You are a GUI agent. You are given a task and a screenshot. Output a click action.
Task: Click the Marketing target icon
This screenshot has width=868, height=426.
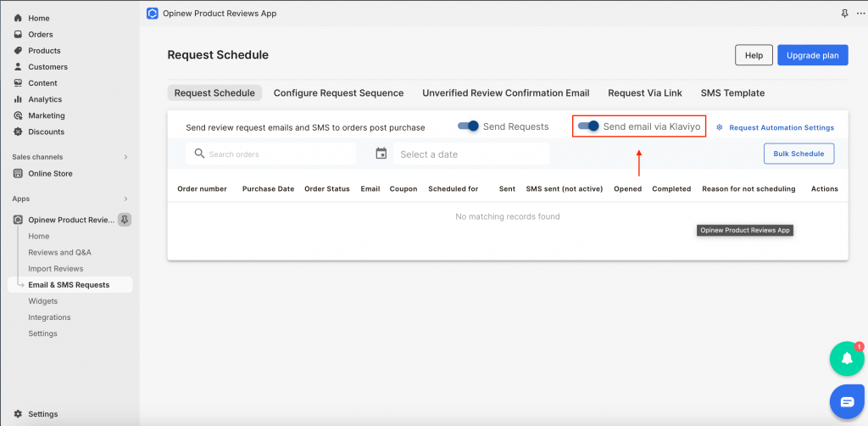(x=18, y=115)
